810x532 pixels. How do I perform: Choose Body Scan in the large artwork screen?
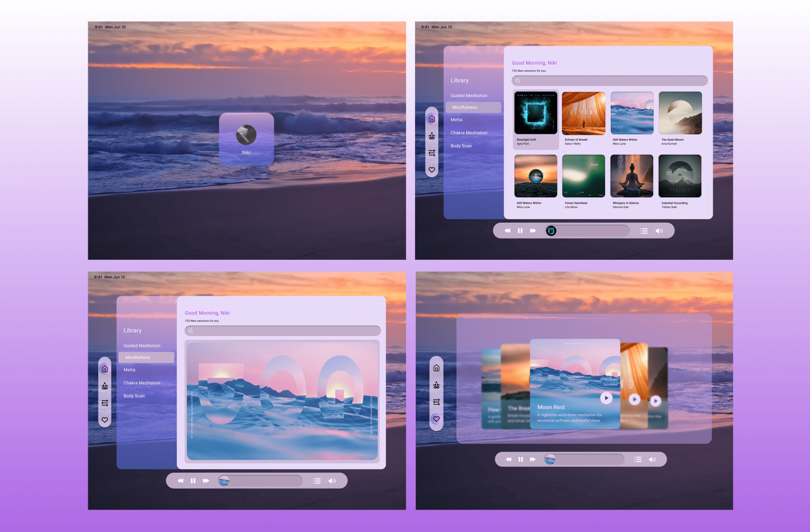click(134, 396)
